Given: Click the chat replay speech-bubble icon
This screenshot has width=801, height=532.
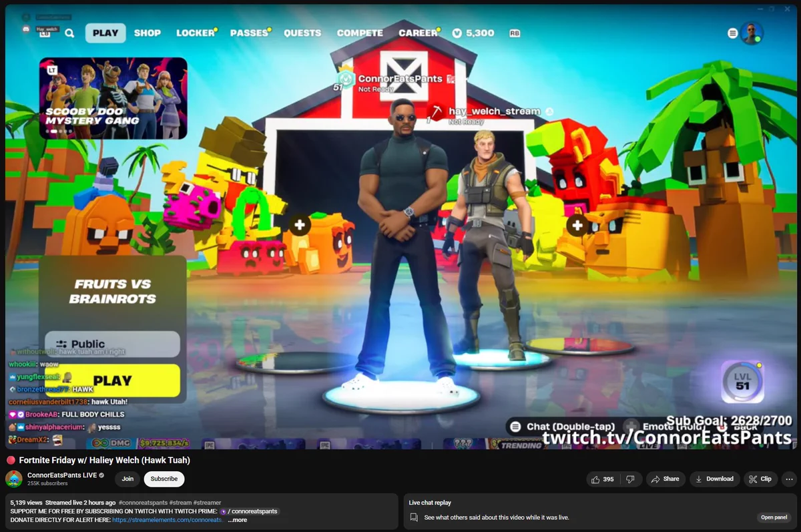Looking at the screenshot, I should pos(414,517).
